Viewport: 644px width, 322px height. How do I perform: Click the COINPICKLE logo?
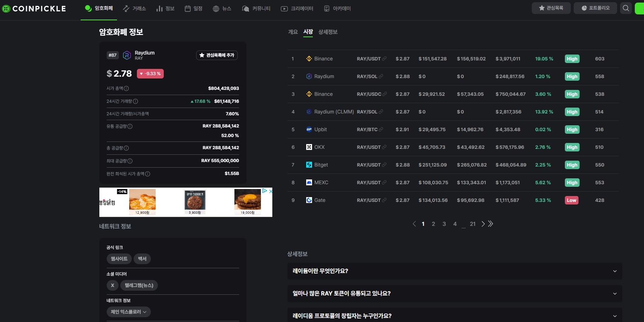[34, 8]
